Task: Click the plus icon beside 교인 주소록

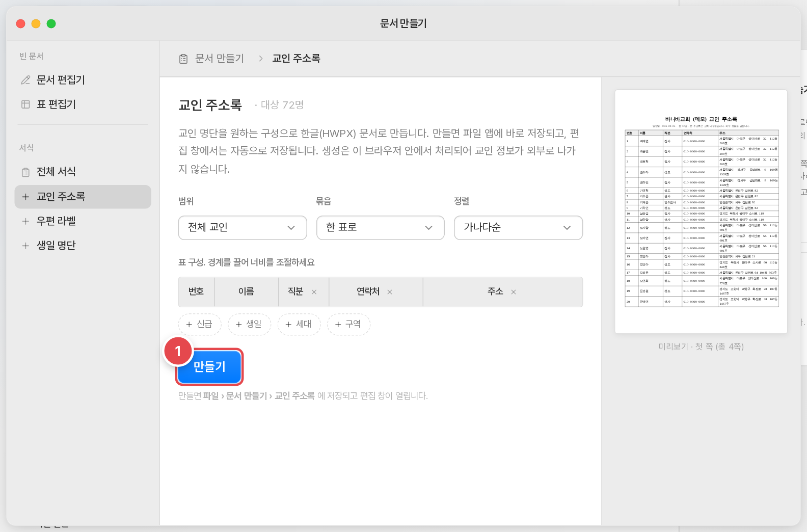Action: coord(25,197)
